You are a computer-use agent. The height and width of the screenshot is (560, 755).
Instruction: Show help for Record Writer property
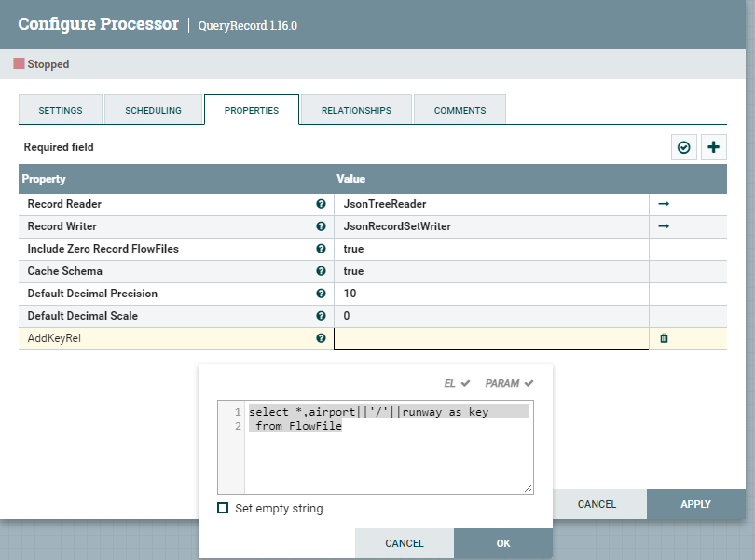click(x=321, y=226)
